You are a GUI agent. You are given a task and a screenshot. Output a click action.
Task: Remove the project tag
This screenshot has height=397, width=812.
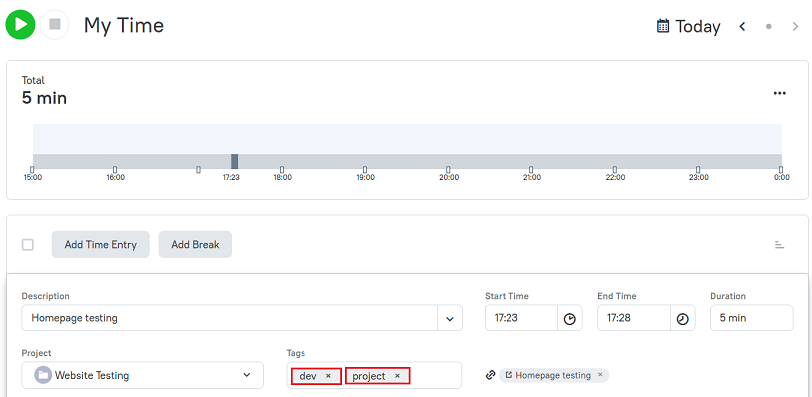397,376
